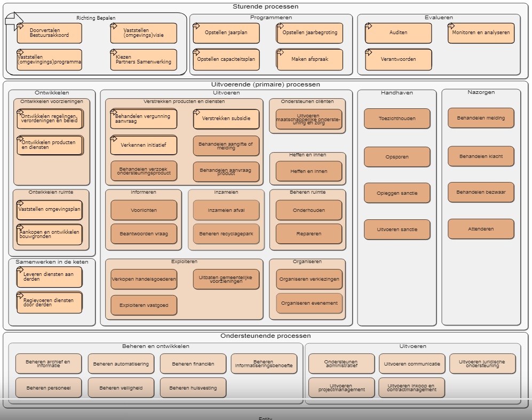Click process arrow icon on Leveren diensten aan derden
Viewport: 532px width, 420px height.
[20, 270]
